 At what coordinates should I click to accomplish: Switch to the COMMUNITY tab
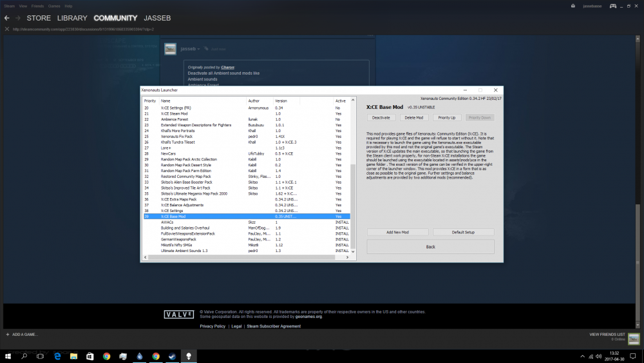115,18
